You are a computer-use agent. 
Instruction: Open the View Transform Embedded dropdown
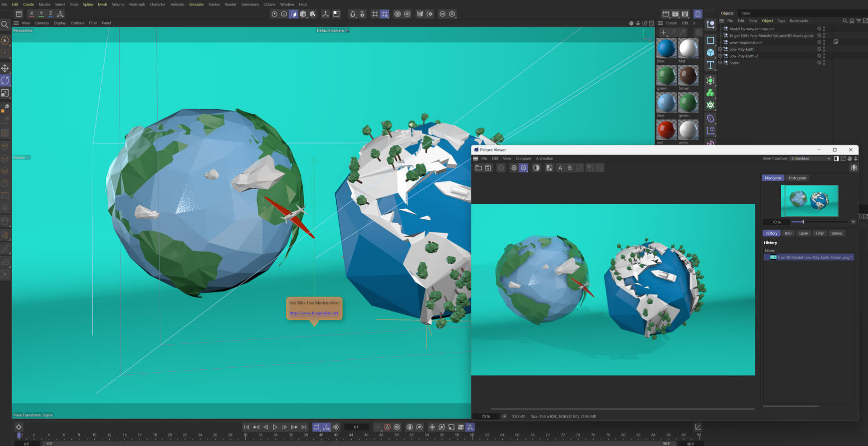[x=811, y=158]
